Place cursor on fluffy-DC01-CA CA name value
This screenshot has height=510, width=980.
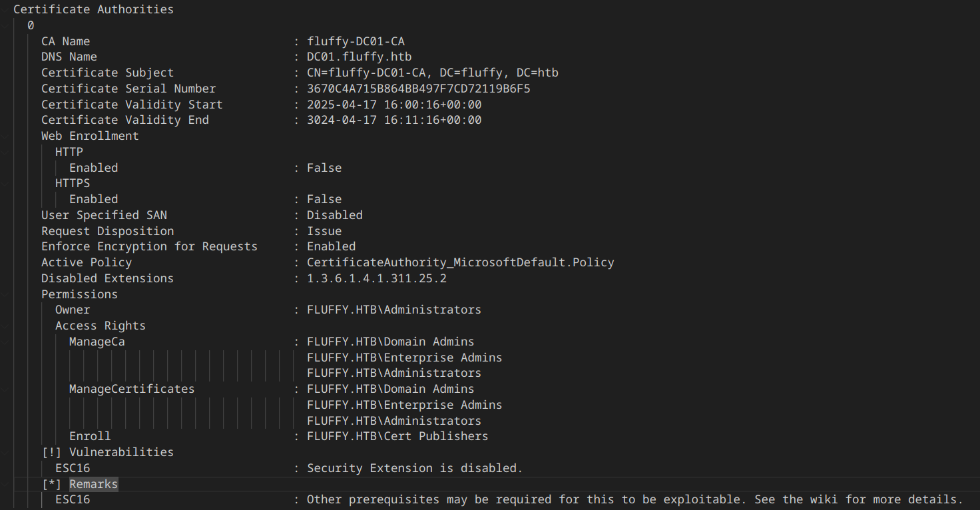coord(356,41)
